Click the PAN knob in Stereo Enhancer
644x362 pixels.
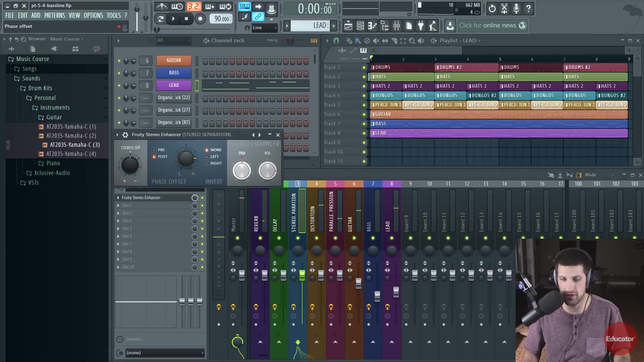[x=241, y=171]
